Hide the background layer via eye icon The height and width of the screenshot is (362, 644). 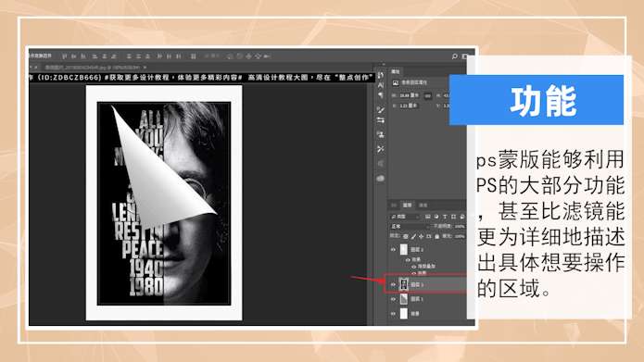[393, 314]
